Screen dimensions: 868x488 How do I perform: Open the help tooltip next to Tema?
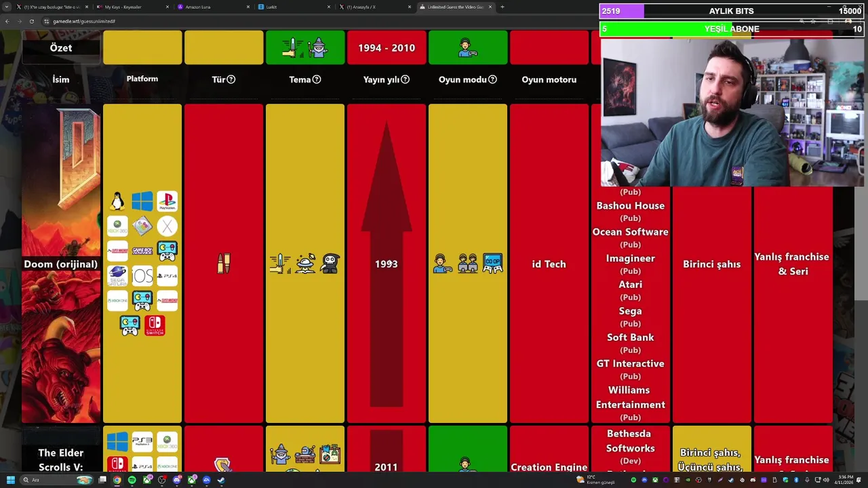[317, 79]
